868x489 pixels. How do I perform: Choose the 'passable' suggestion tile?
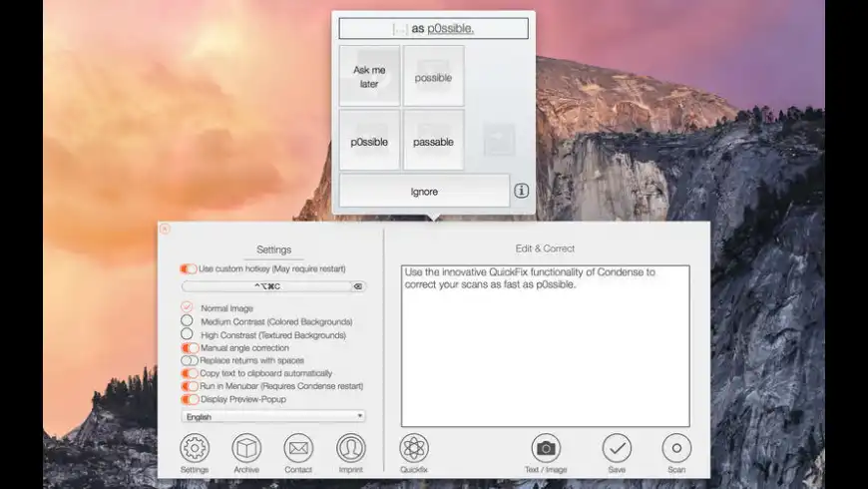point(433,140)
